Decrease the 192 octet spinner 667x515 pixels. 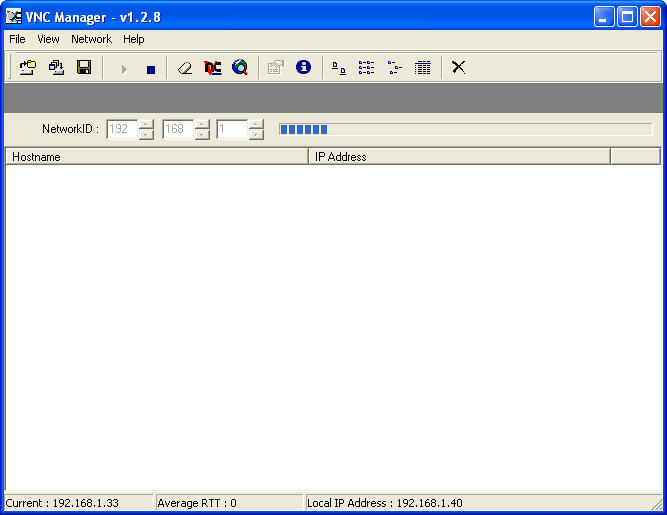146,134
